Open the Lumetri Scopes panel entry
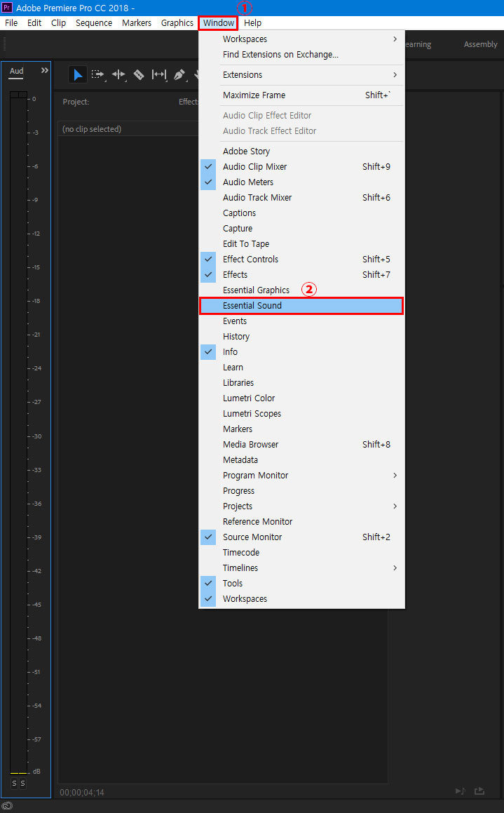Screen dimensions: 504x813 coord(301,414)
